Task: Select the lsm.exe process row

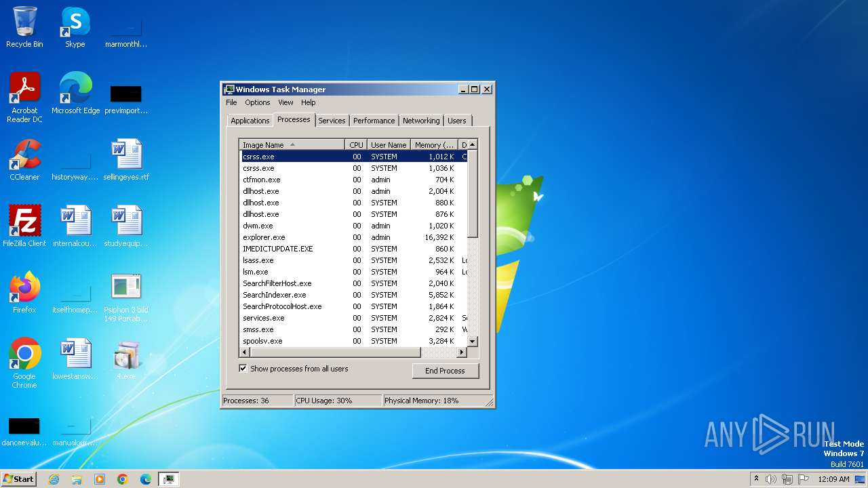Action: tap(353, 272)
